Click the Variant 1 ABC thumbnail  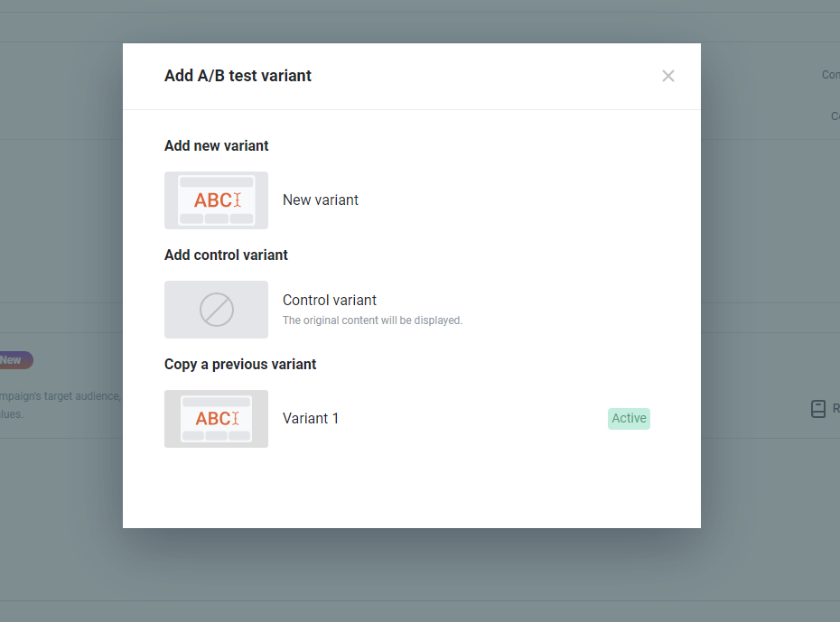(216, 419)
